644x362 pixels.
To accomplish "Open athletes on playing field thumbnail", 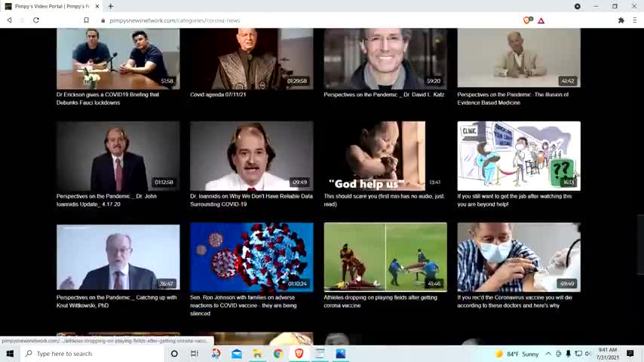I will [385, 257].
